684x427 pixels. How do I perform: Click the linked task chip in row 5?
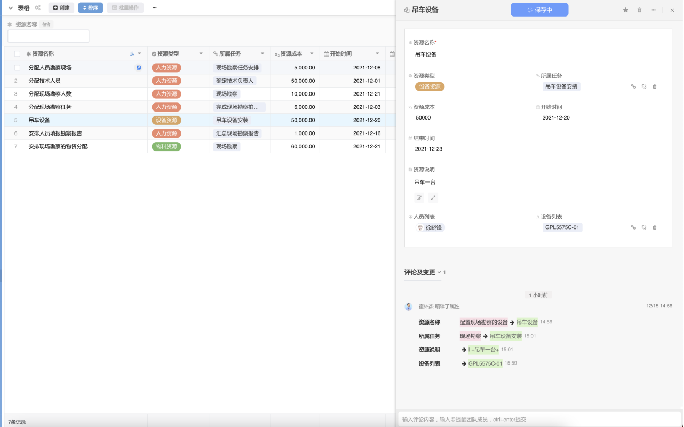pos(232,120)
